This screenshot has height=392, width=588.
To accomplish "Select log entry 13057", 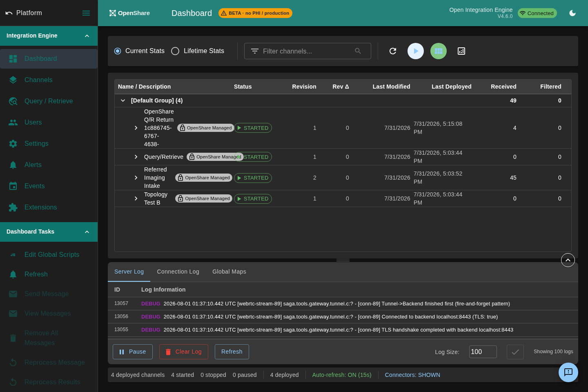I will point(343,304).
